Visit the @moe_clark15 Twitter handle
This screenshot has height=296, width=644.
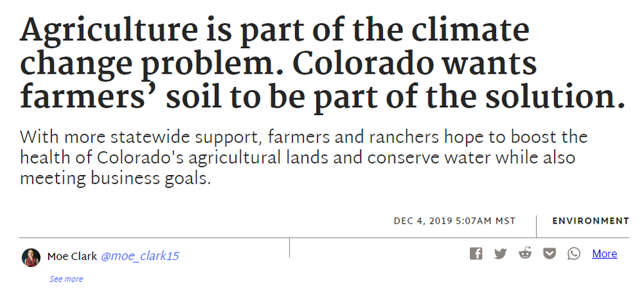[x=140, y=257]
